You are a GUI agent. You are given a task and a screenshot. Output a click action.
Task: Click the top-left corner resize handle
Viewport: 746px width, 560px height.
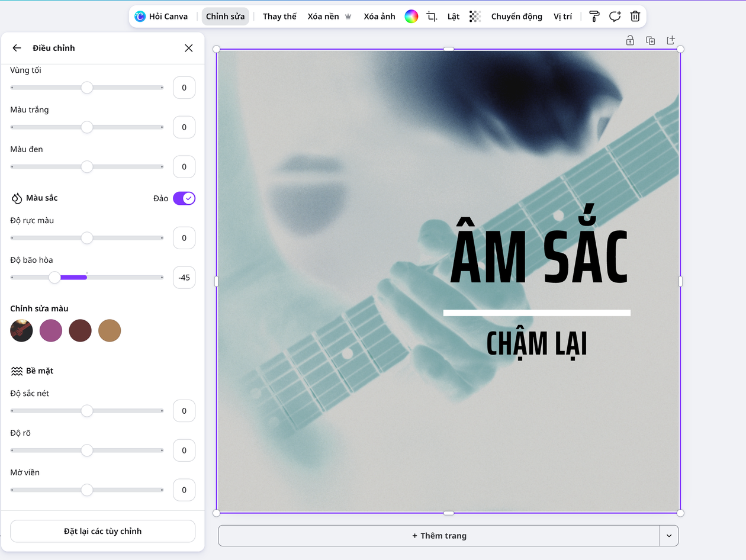[216, 49]
